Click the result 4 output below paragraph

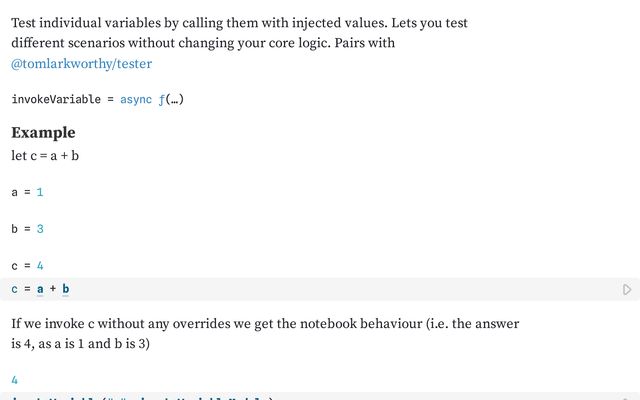click(15, 380)
